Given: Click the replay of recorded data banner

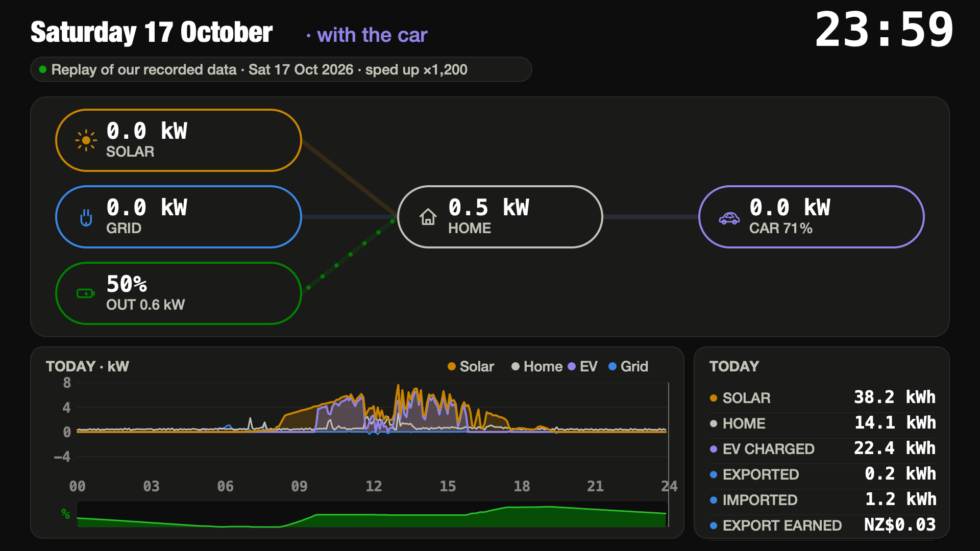Looking at the screenshot, I should (x=281, y=69).
